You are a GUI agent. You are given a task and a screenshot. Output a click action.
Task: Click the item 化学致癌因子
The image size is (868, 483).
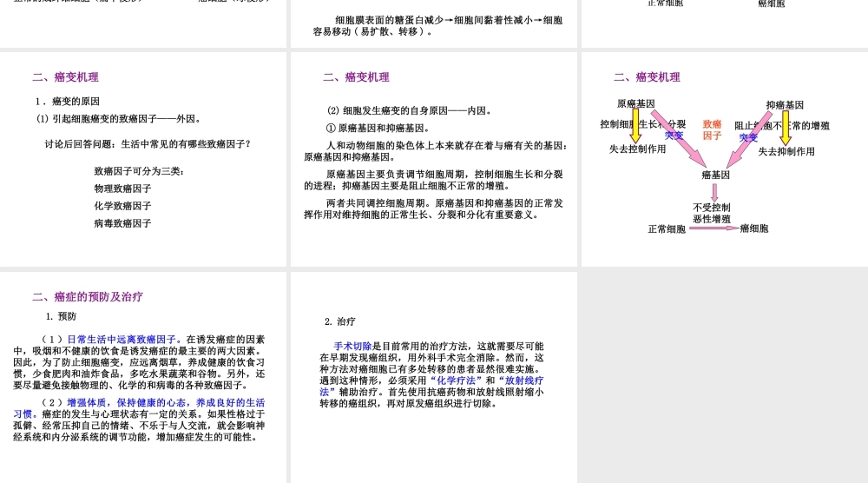coord(123,206)
